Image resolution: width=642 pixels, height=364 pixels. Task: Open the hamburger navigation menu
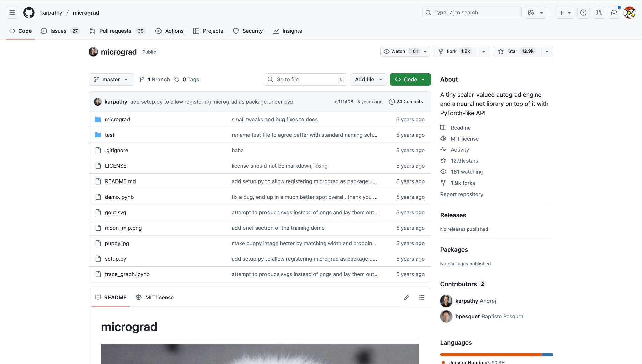coord(12,13)
